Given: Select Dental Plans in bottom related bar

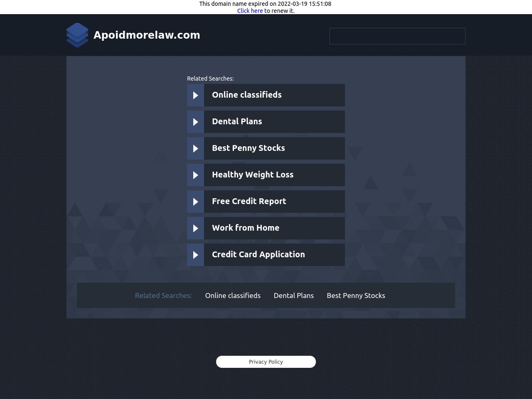Looking at the screenshot, I should (x=293, y=296).
